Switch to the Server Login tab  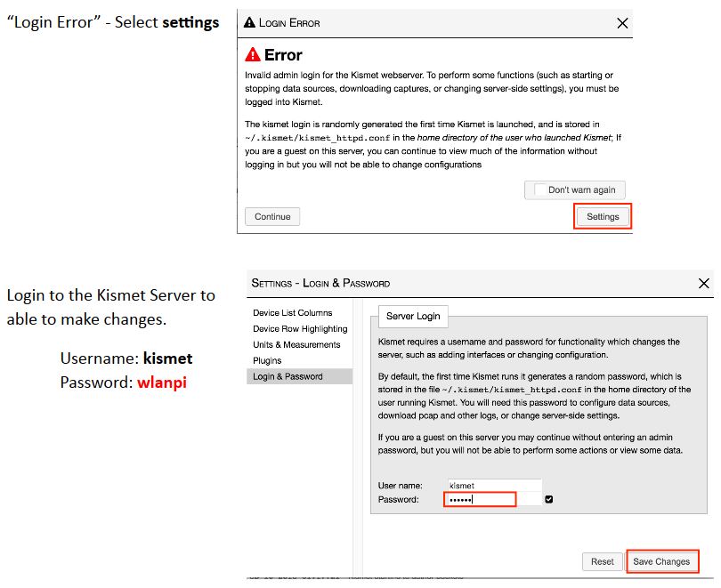point(413,316)
